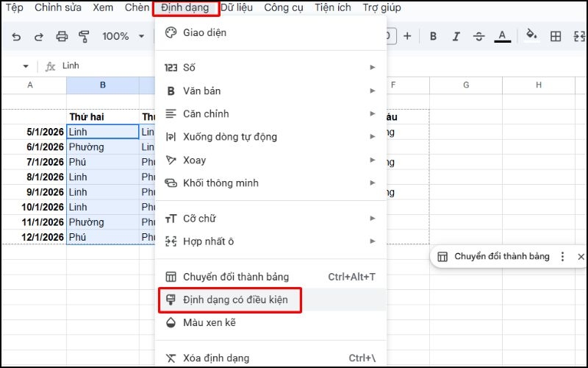Expand the Hợp nhất ô submenu
Viewport: 588px width, 368px height.
pyautogui.click(x=270, y=241)
